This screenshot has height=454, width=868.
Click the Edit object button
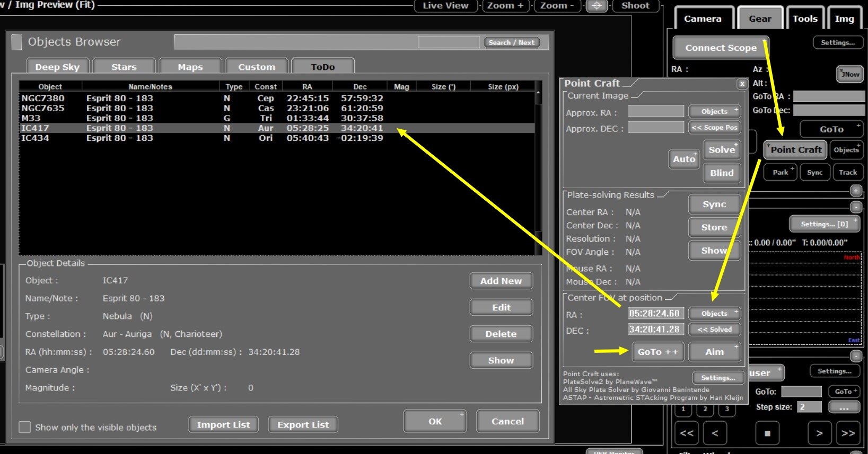click(x=501, y=307)
